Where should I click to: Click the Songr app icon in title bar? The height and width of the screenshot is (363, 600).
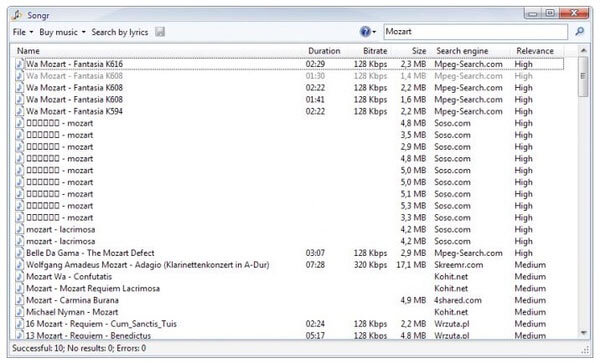pos(16,15)
